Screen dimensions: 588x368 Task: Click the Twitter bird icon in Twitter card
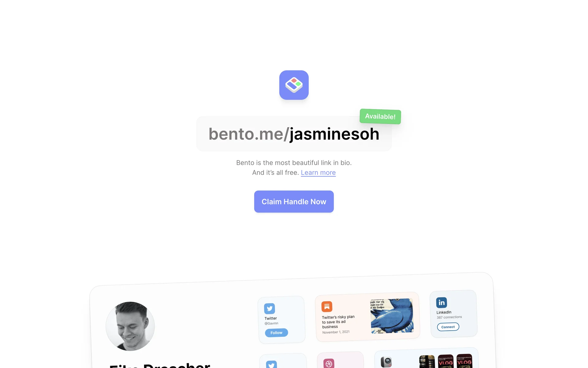click(x=269, y=309)
